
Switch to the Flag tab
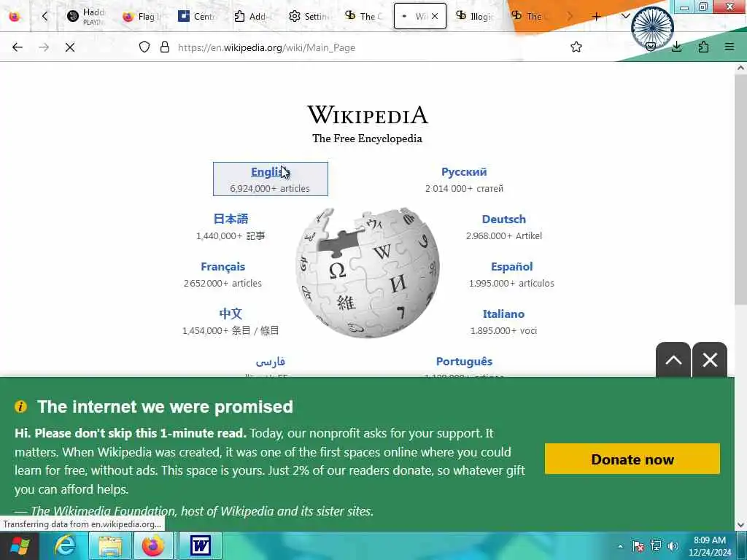click(142, 16)
